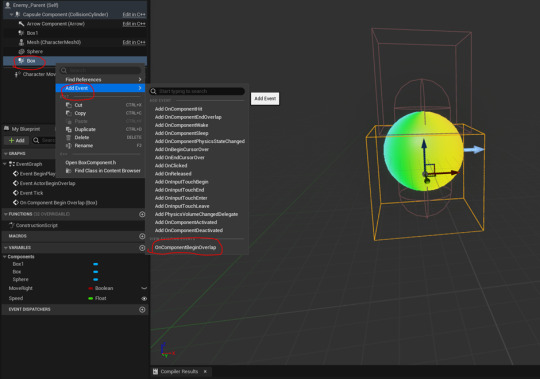The width and height of the screenshot is (540, 379).
Task: Click the add Macros plus icon
Action: coord(142,236)
